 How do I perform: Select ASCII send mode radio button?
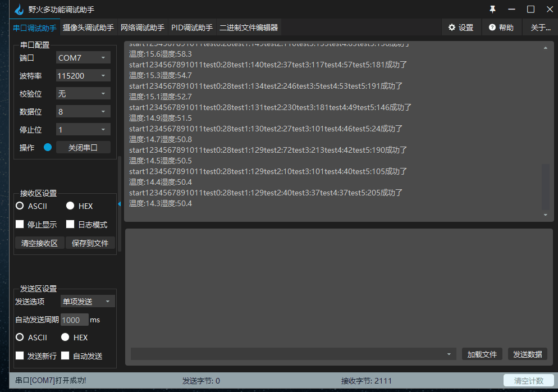click(20, 337)
